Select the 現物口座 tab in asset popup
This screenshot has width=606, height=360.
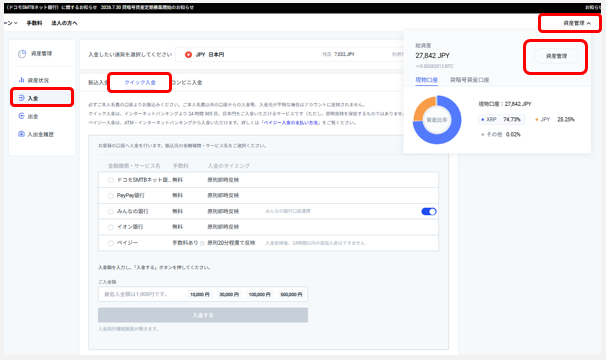pyautogui.click(x=427, y=80)
